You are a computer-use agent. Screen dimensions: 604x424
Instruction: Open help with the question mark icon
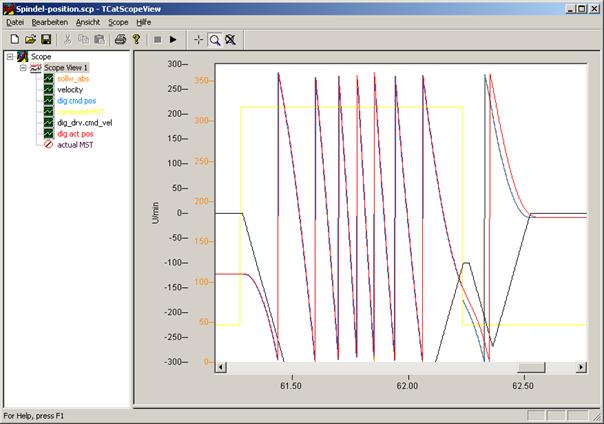point(136,39)
